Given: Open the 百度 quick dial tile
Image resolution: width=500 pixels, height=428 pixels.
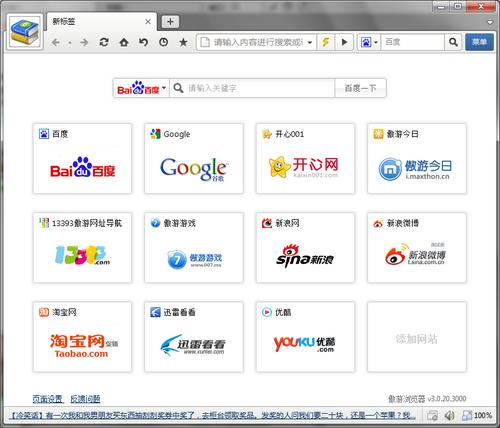Looking at the screenshot, I should point(82,158).
